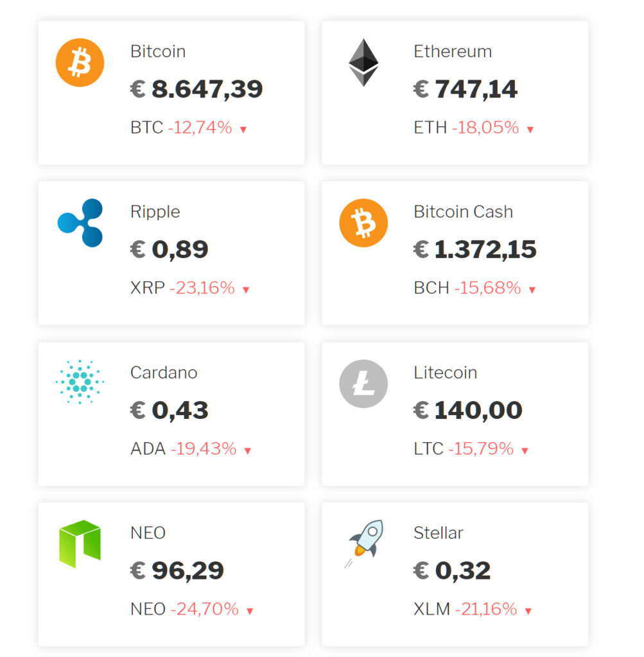644x657 pixels.
Task: Open the Cardano dotted logo icon
Action: (80, 382)
